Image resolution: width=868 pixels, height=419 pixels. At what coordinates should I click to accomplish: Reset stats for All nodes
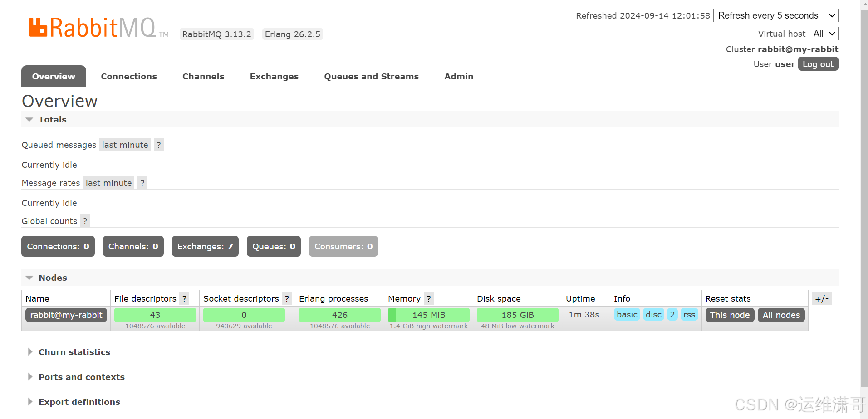(781, 315)
